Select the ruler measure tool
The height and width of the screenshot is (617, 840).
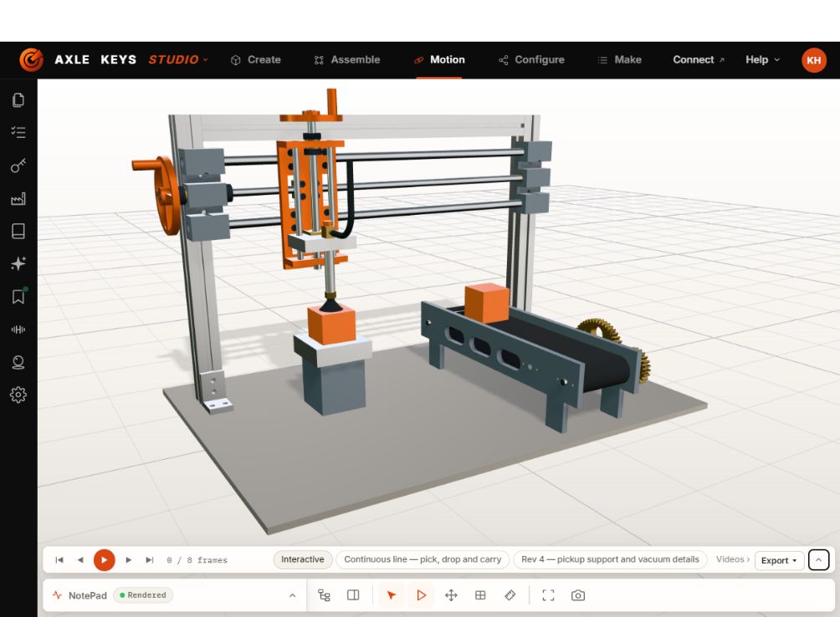point(510,595)
